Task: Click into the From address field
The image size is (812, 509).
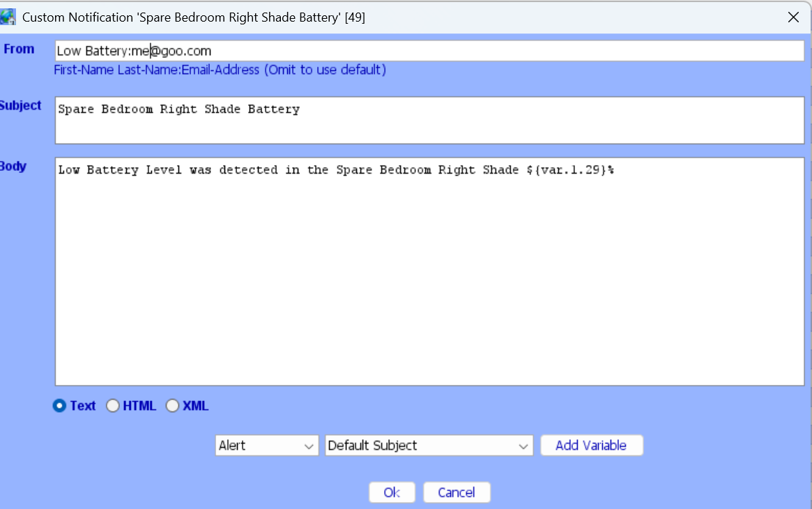Action: (429, 51)
